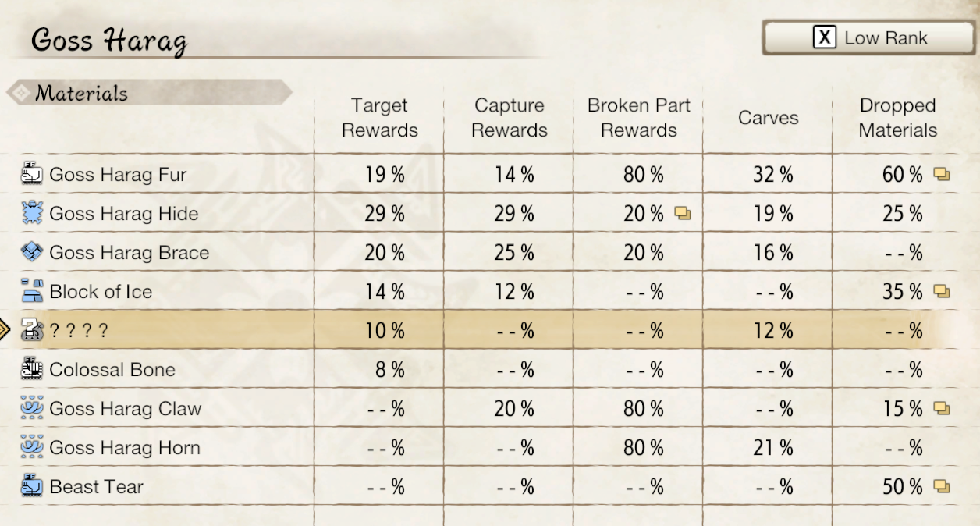This screenshot has width=980, height=526.
Task: Click the Colossal Bone icon
Action: point(31,369)
